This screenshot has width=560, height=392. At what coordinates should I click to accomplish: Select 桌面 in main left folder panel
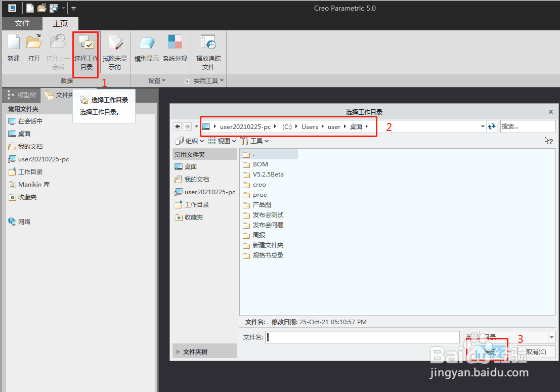pos(19,134)
